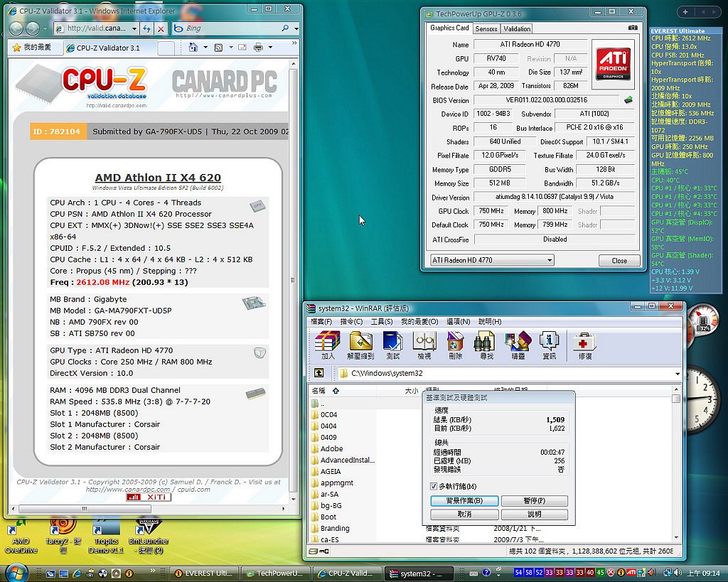Click the IE RSS feeds icon

(x=218, y=48)
